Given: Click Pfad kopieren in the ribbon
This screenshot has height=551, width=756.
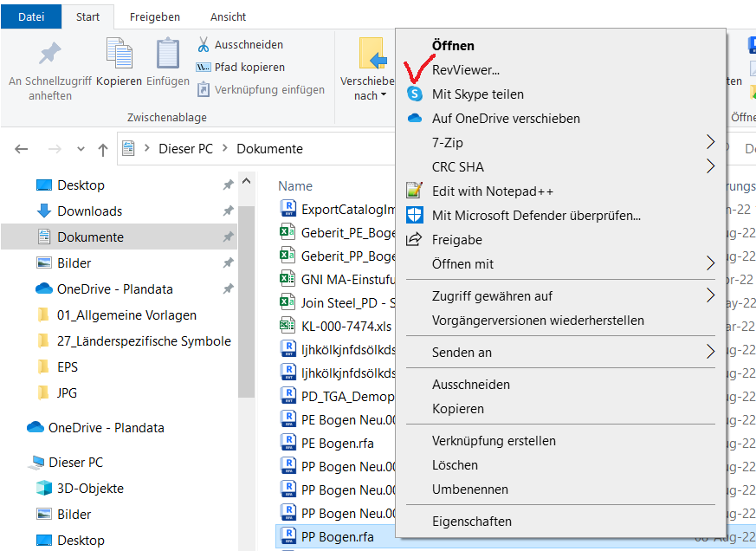Looking at the screenshot, I should pyautogui.click(x=249, y=67).
